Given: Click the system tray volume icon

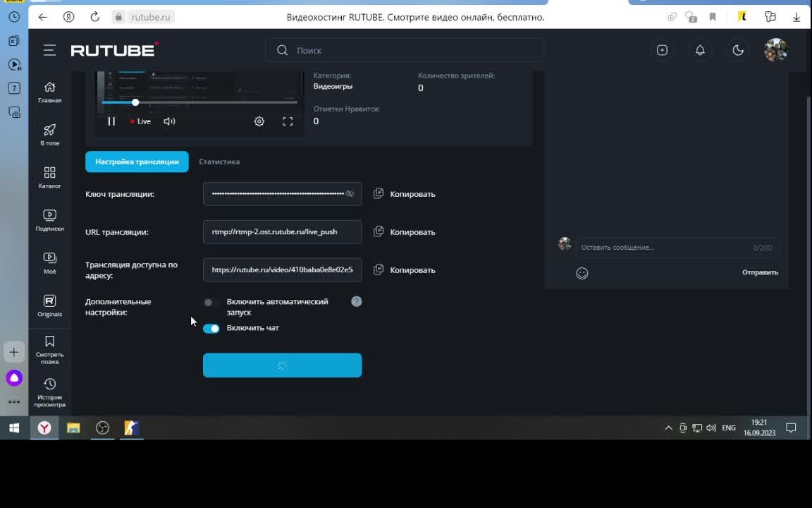Looking at the screenshot, I should coord(711,428).
